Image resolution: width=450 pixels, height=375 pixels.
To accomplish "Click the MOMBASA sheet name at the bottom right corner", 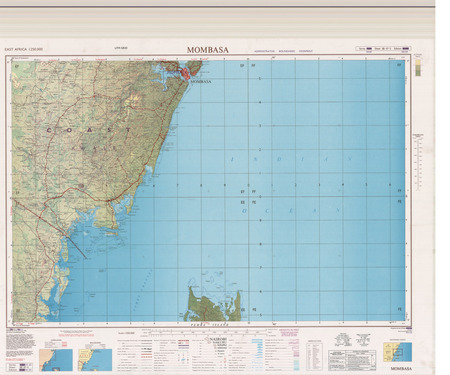I will [401, 369].
